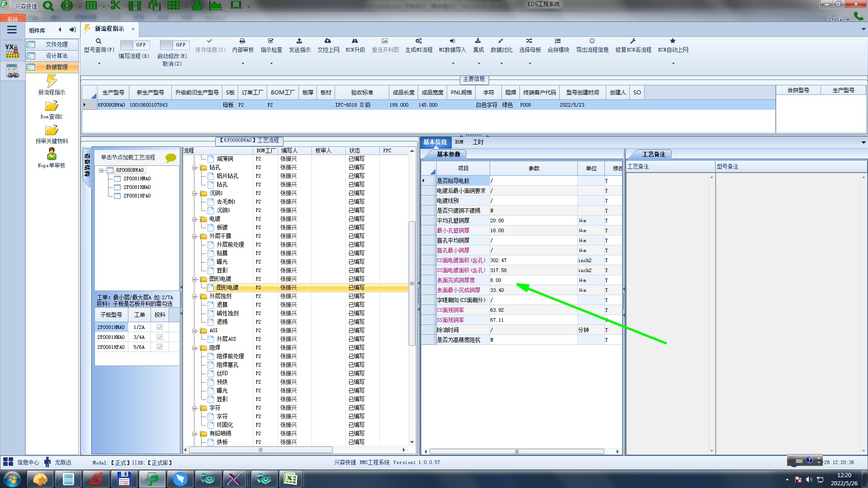Switch to the BOM tab
The width and height of the screenshot is (868, 488).
(459, 142)
